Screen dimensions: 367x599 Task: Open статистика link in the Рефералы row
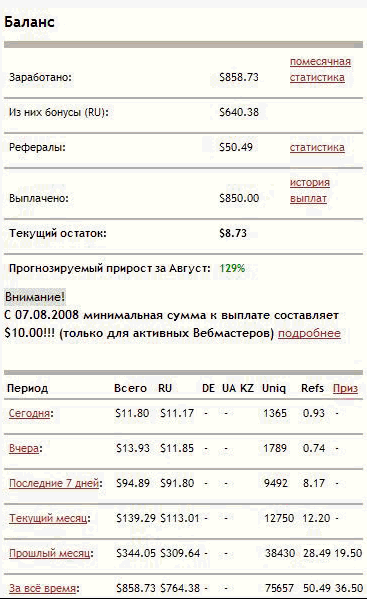point(317,147)
